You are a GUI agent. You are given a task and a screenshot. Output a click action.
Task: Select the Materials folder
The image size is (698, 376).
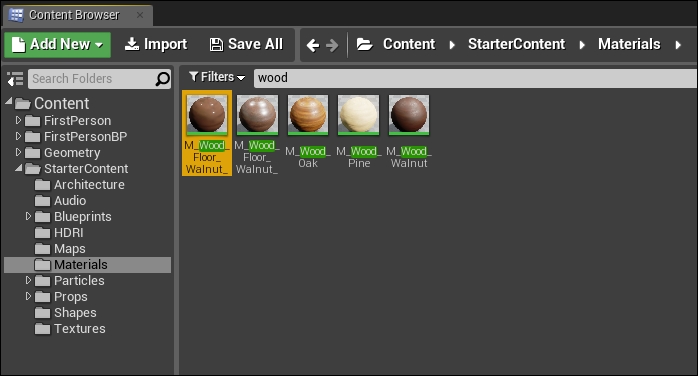tap(88, 265)
